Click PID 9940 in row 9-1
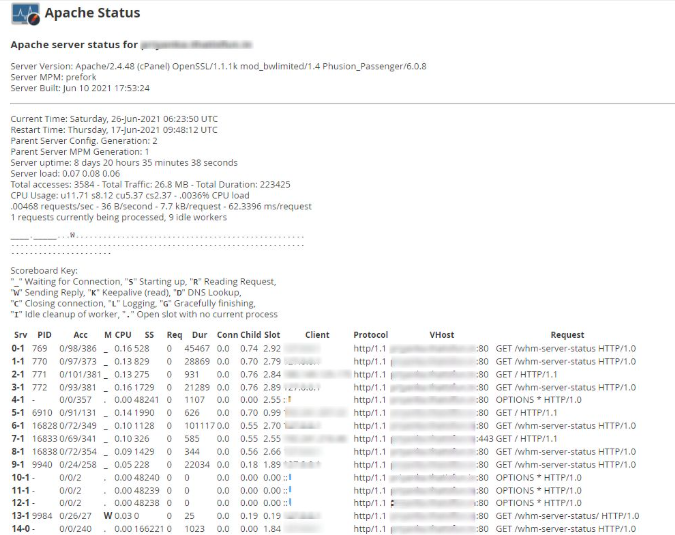 point(42,465)
